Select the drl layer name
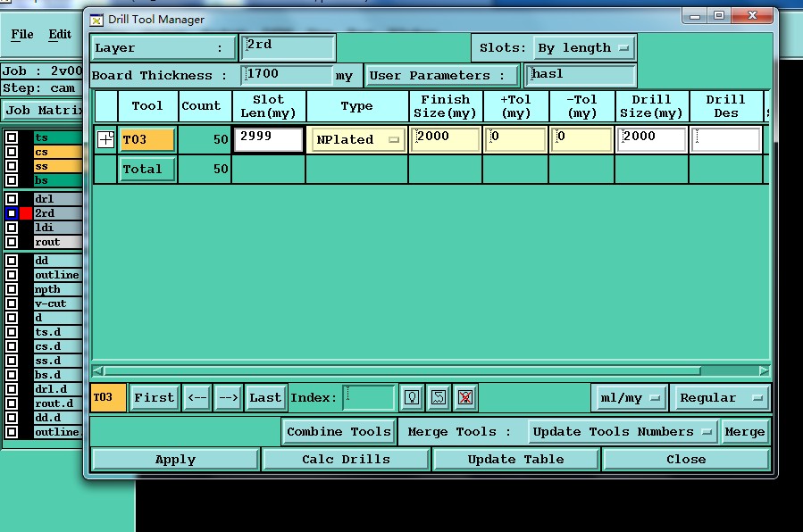 click(58, 198)
